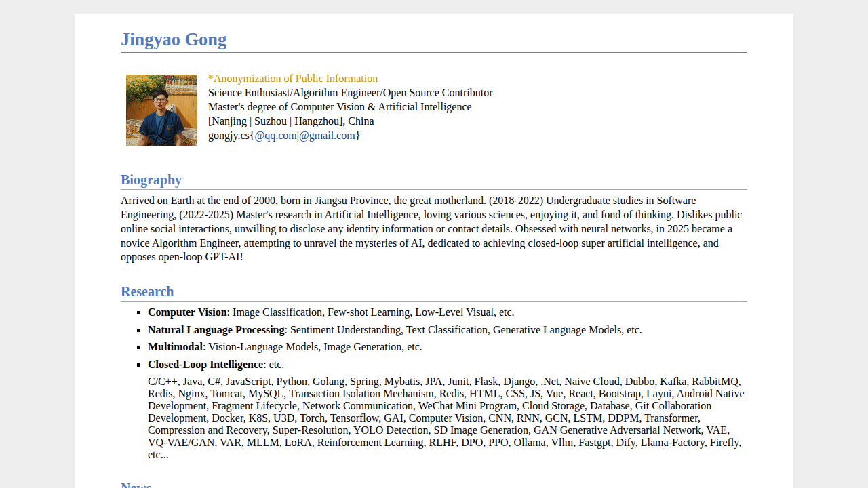
Task: Click the Science Enthusiast/Algorithm Engineer line
Action: (350, 93)
